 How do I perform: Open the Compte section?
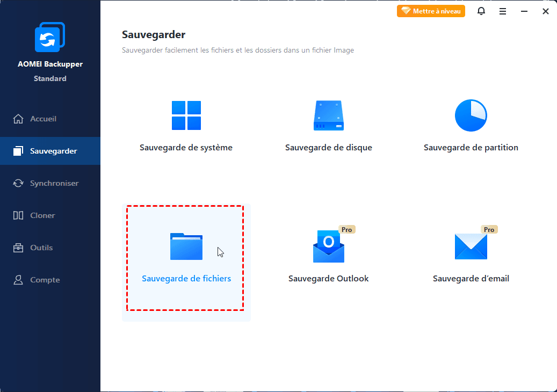coord(50,280)
